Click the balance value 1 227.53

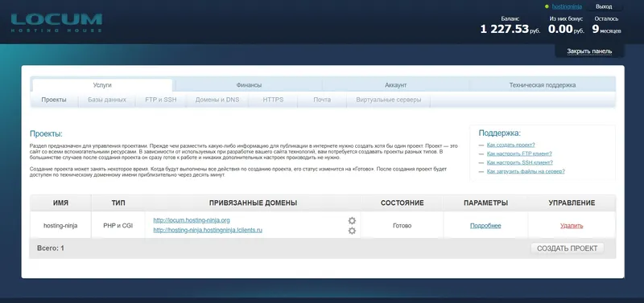(505, 29)
